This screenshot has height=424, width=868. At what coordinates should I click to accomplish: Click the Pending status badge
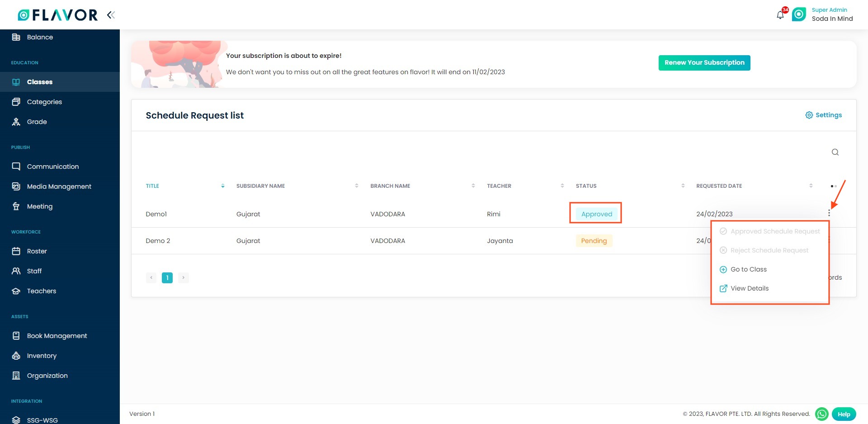click(x=594, y=241)
